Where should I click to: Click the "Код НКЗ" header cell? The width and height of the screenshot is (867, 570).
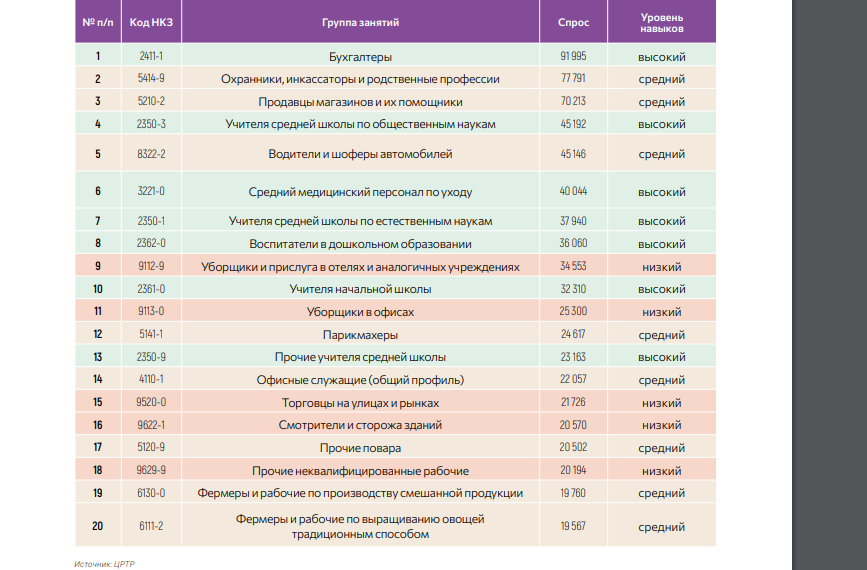pyautogui.click(x=151, y=22)
